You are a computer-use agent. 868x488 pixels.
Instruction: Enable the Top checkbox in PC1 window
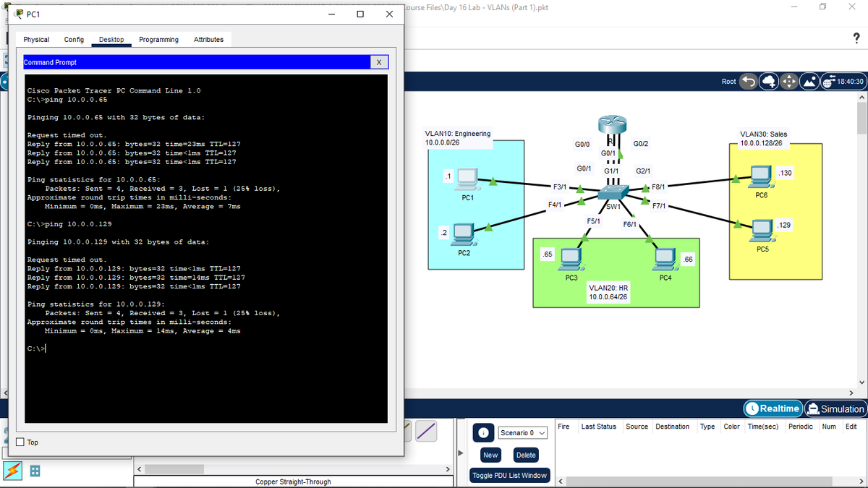pos(20,442)
